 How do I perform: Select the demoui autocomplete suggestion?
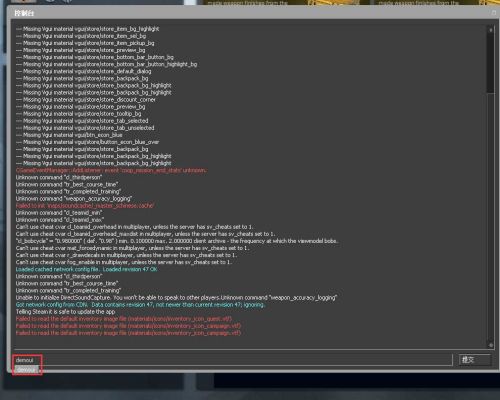click(26, 369)
